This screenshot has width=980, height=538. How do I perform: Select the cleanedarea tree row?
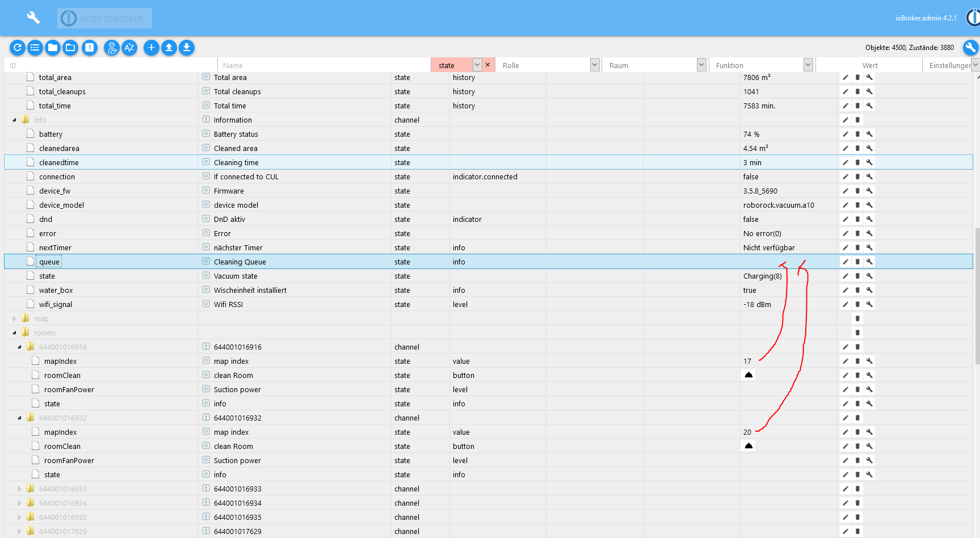(x=488, y=148)
